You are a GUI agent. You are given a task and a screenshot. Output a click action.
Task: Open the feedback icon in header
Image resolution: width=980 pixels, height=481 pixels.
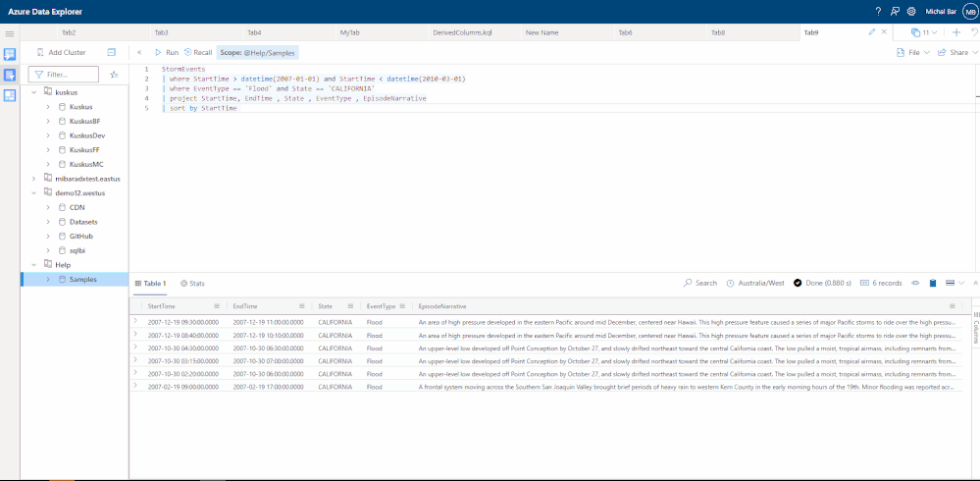click(x=895, y=11)
